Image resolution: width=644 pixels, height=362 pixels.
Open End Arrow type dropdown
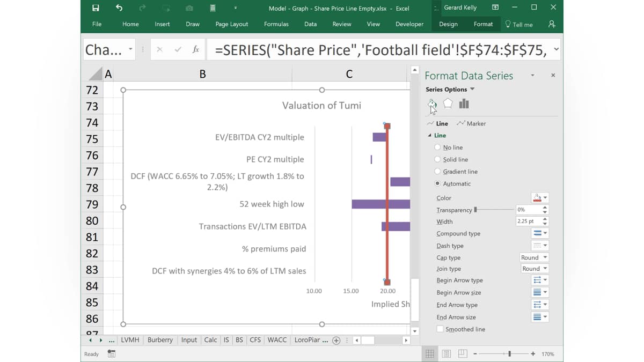click(539, 305)
